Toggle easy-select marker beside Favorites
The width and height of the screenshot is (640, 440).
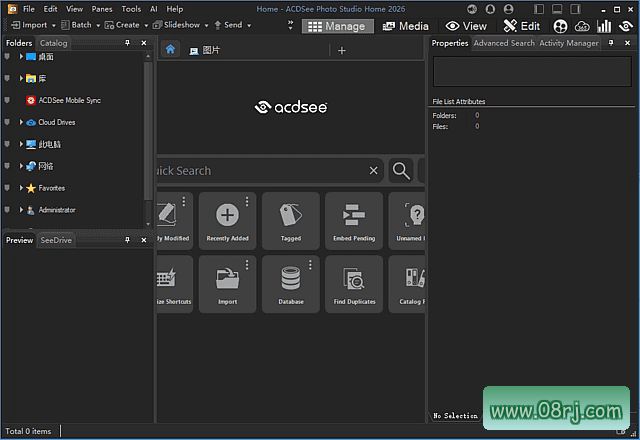pos(7,188)
